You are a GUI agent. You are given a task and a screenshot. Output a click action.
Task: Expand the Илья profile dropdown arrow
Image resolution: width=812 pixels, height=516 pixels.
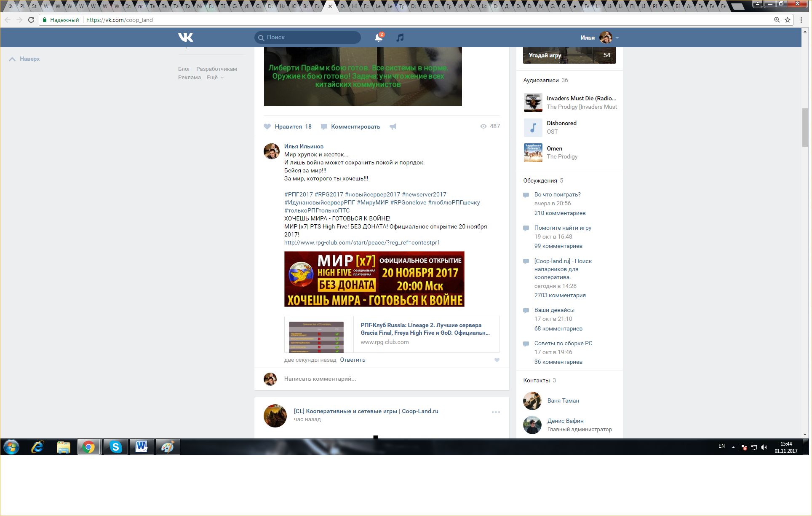[x=617, y=38]
